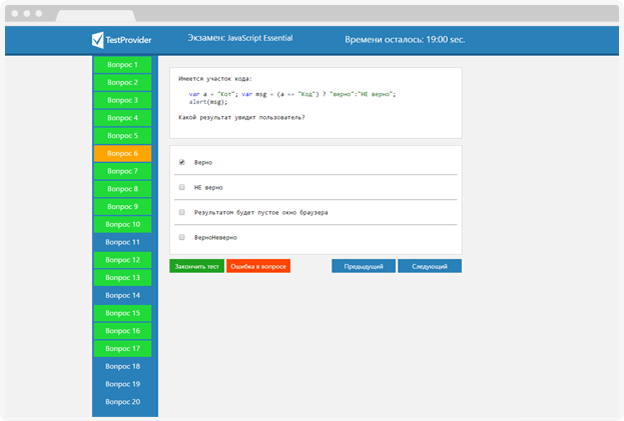The image size is (624, 421).
Task: Mark the 'ВерноНеверно' answer checkbox
Action: (x=181, y=237)
